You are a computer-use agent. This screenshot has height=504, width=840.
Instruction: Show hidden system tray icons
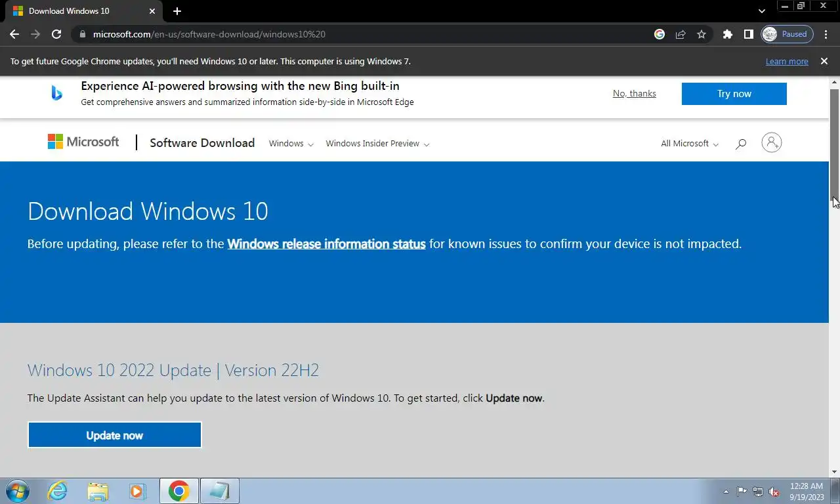[x=726, y=492]
